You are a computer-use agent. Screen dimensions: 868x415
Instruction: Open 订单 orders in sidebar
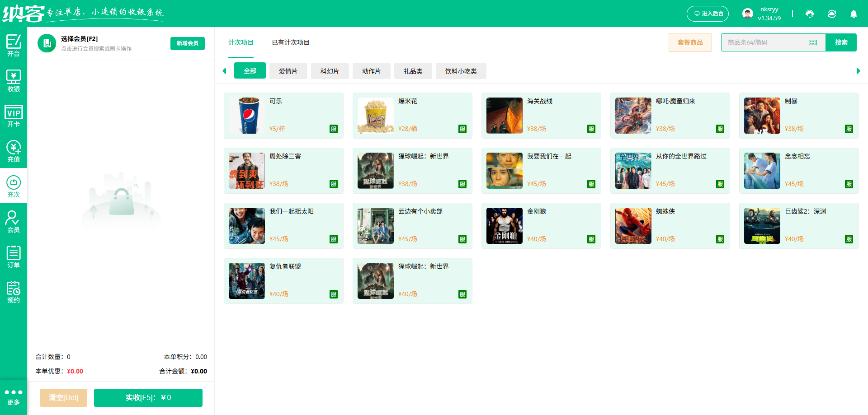[x=14, y=256]
